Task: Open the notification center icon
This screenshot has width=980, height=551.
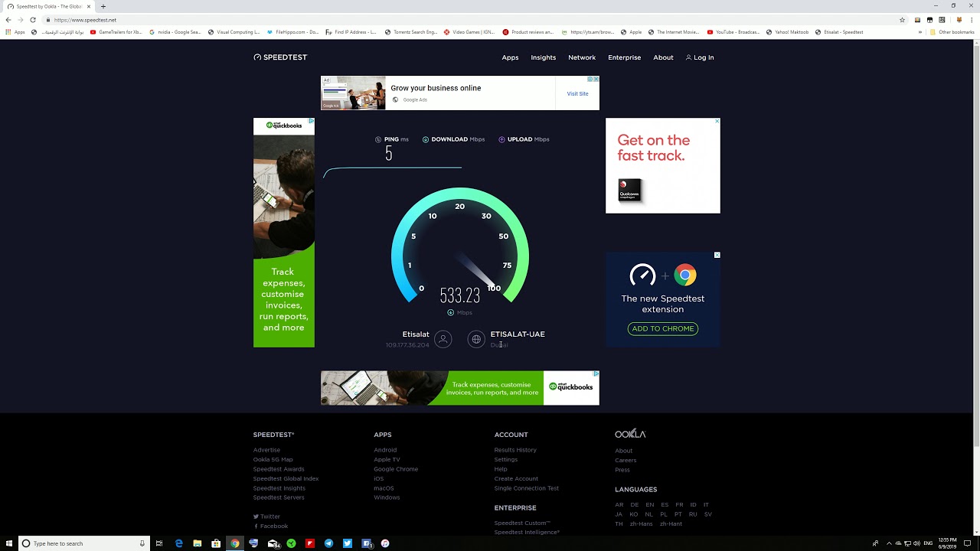Action: click(x=968, y=543)
